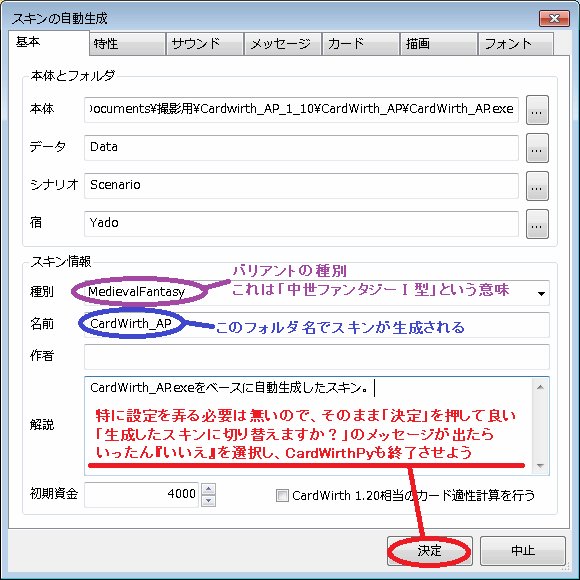Click the empty 作者 field

[317, 357]
